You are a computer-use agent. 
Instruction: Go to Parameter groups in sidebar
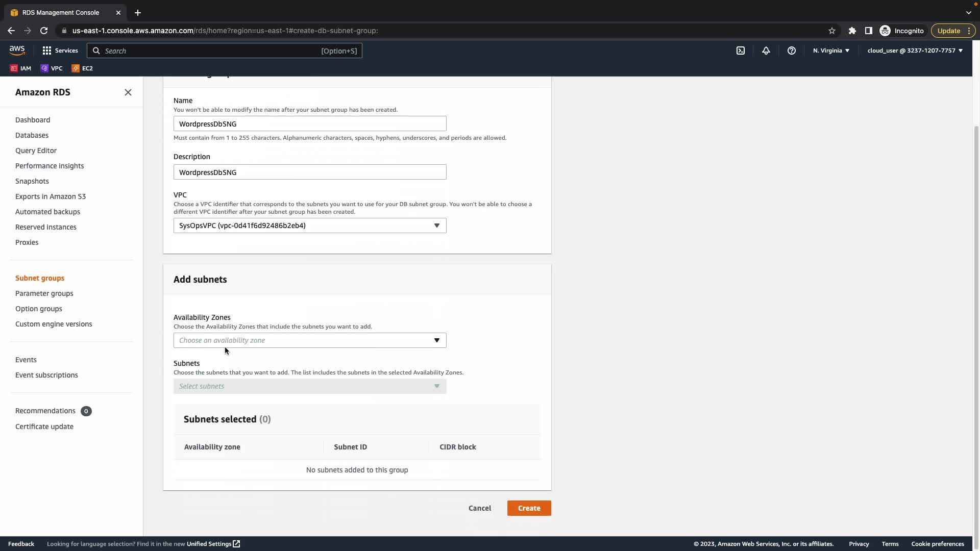point(44,293)
